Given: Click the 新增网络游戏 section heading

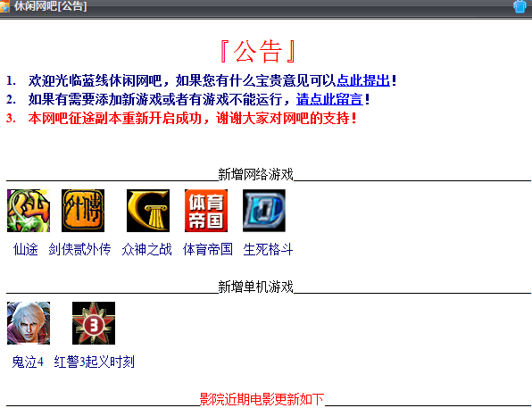Looking at the screenshot, I should coord(255,174).
